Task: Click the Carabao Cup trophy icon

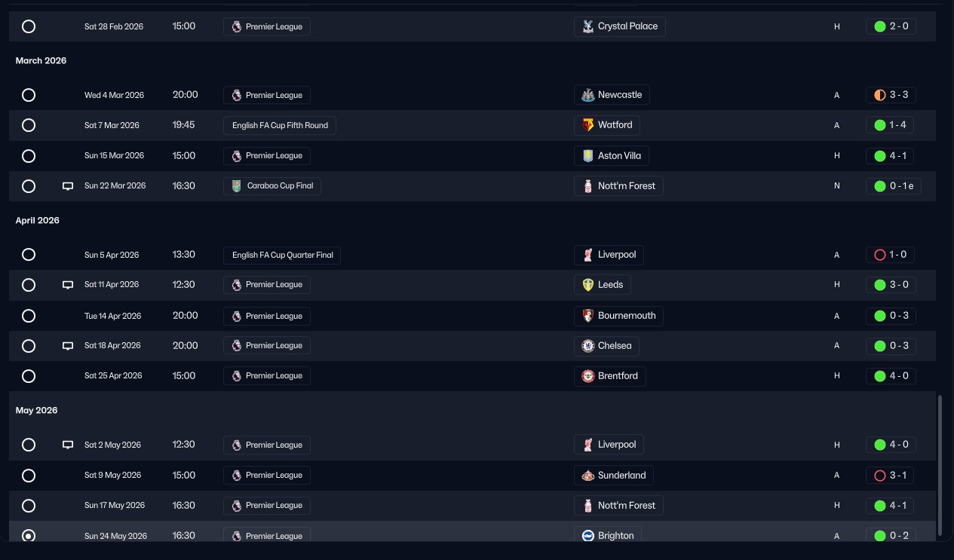Action: [237, 186]
